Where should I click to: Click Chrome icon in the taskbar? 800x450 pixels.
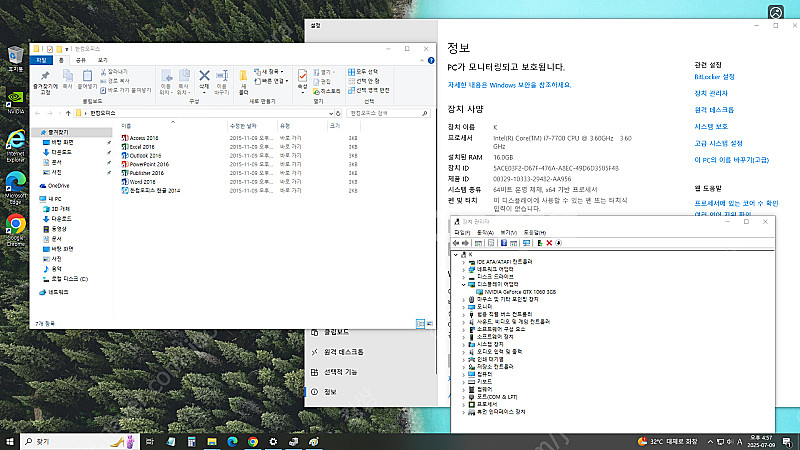pos(253,441)
